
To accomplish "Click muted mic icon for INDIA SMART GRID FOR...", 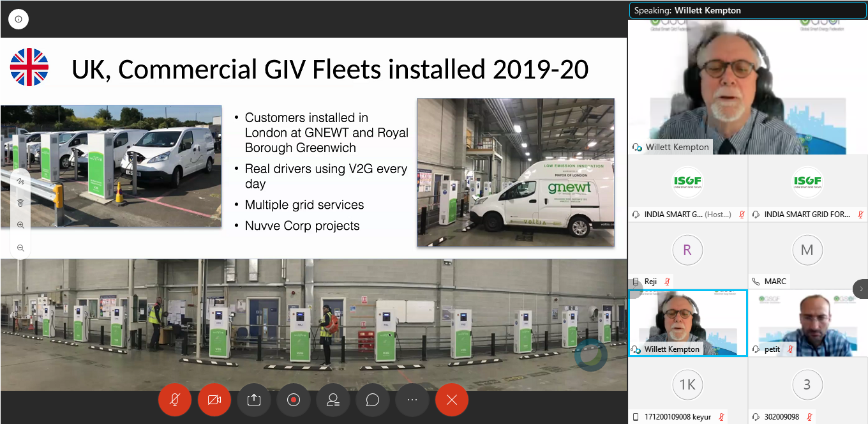I will pyautogui.click(x=861, y=215).
